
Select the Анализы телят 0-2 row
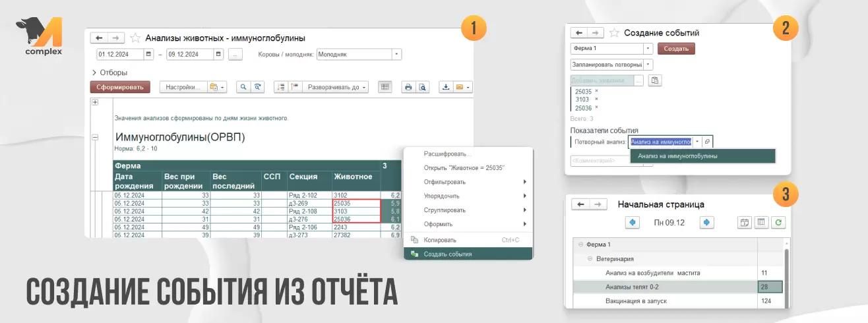point(677,287)
